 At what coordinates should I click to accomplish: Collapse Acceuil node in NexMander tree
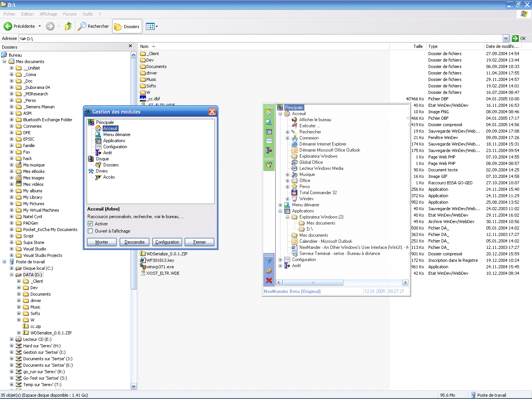click(280, 114)
